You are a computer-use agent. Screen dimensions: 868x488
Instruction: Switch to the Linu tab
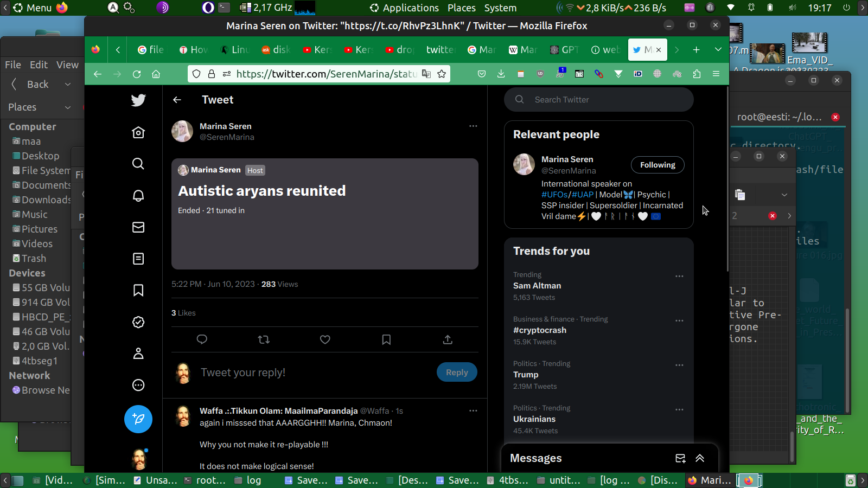pos(234,50)
